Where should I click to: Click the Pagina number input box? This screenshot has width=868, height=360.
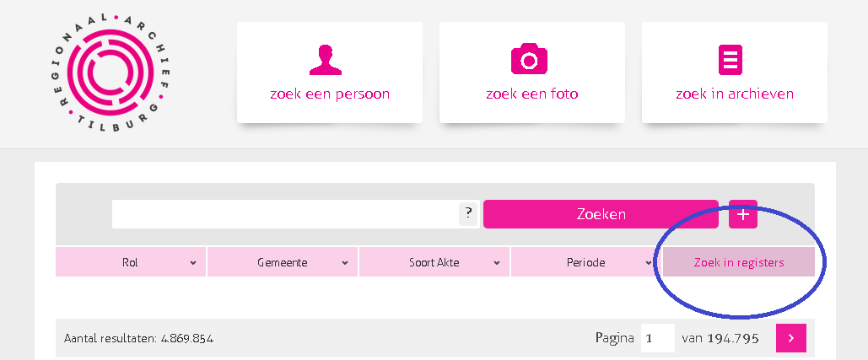658,338
